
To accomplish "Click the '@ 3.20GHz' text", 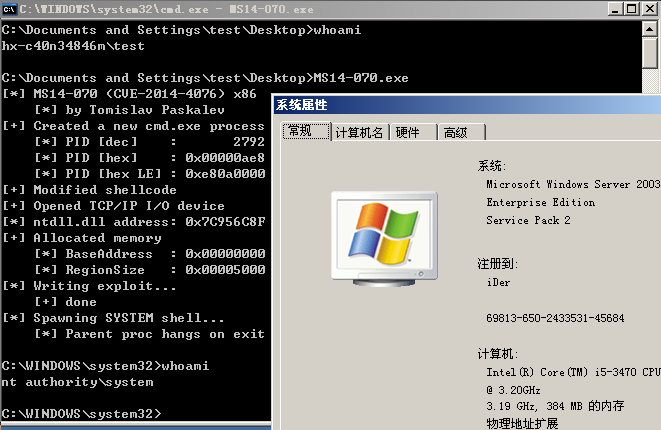I will coord(513,390).
